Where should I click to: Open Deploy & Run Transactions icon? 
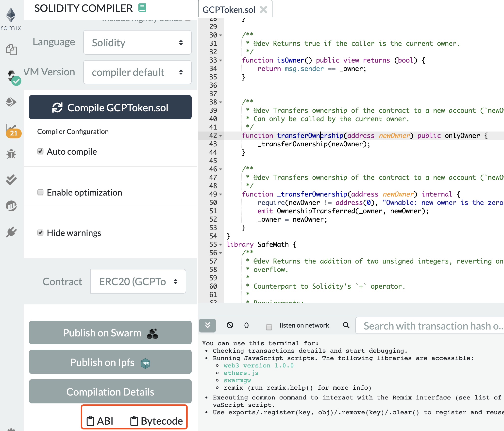click(x=11, y=102)
